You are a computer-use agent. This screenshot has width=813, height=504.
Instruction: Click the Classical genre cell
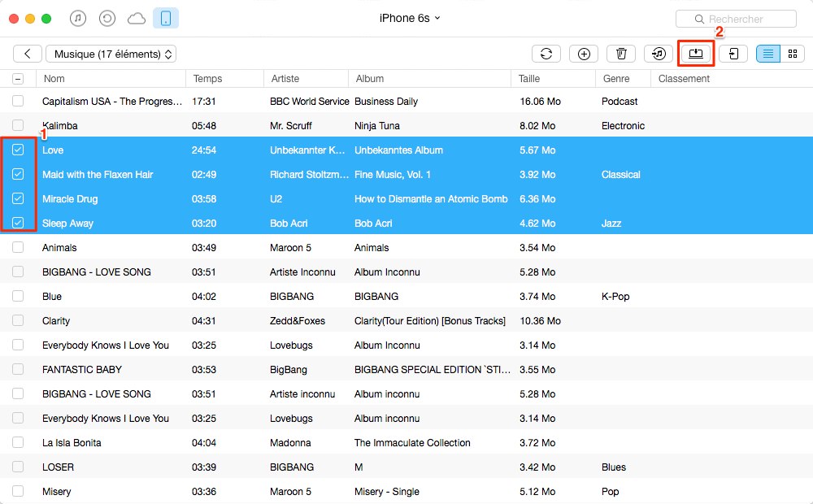click(620, 175)
